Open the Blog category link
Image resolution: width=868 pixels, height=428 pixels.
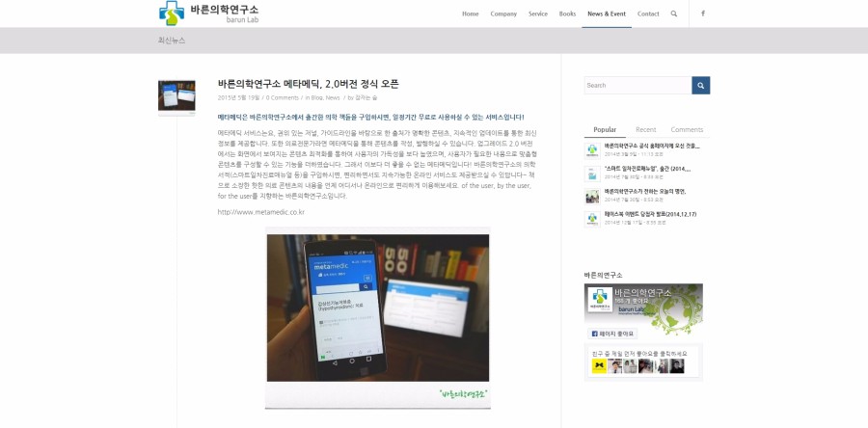(316, 98)
